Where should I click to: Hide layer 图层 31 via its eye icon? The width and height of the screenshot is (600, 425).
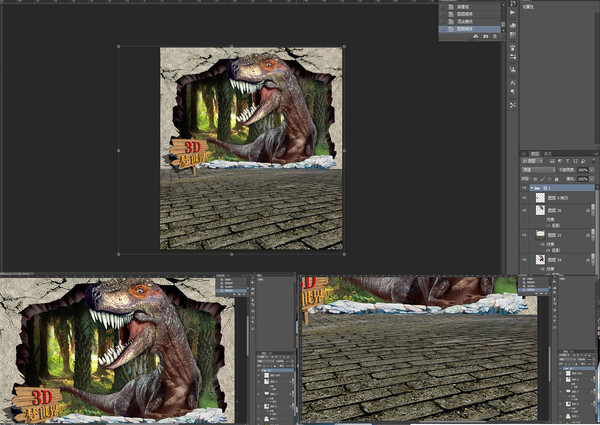pos(524,235)
